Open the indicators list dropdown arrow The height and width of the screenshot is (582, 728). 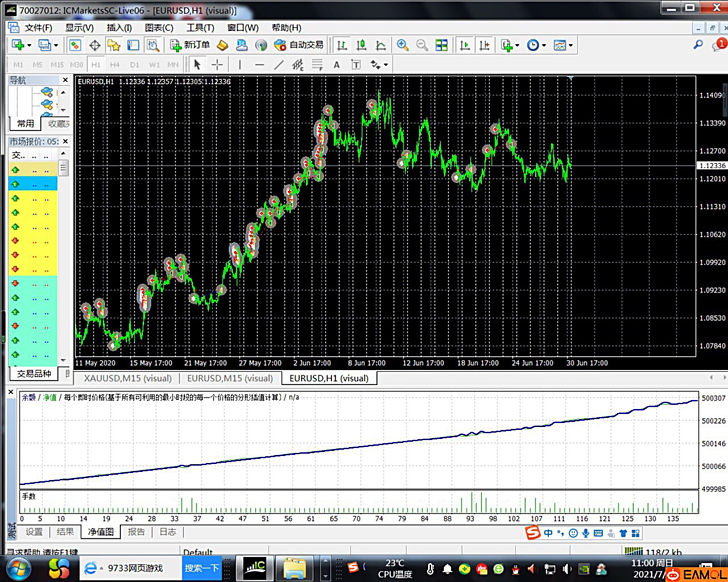tap(517, 45)
